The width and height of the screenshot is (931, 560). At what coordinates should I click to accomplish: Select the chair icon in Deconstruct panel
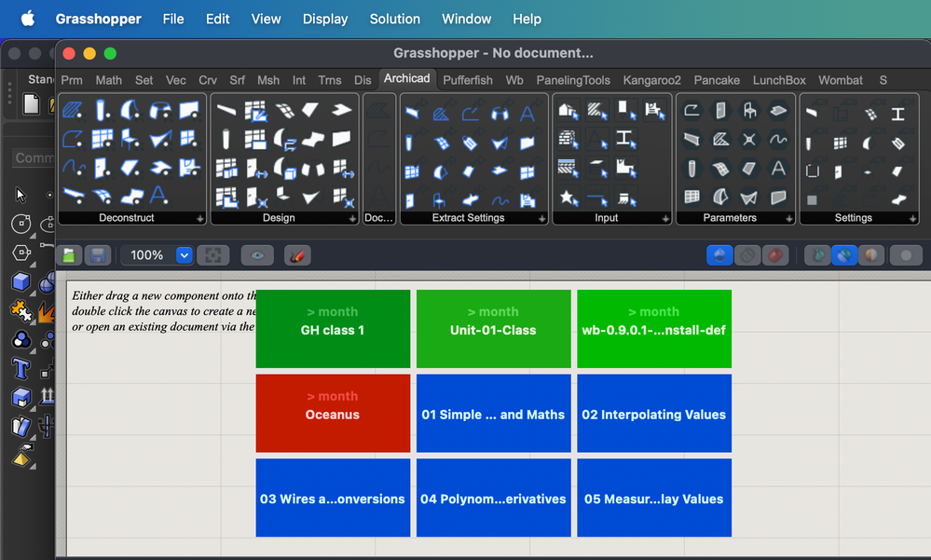click(130, 138)
